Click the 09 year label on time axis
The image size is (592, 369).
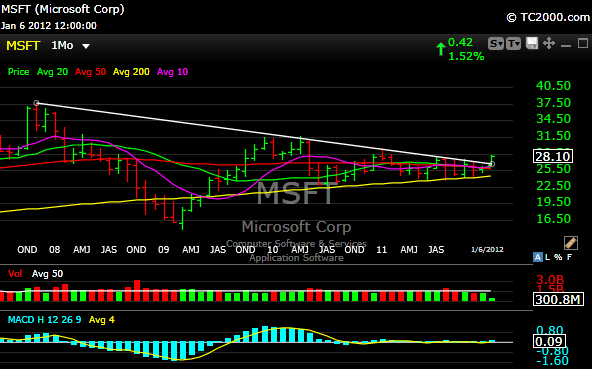[x=163, y=250]
